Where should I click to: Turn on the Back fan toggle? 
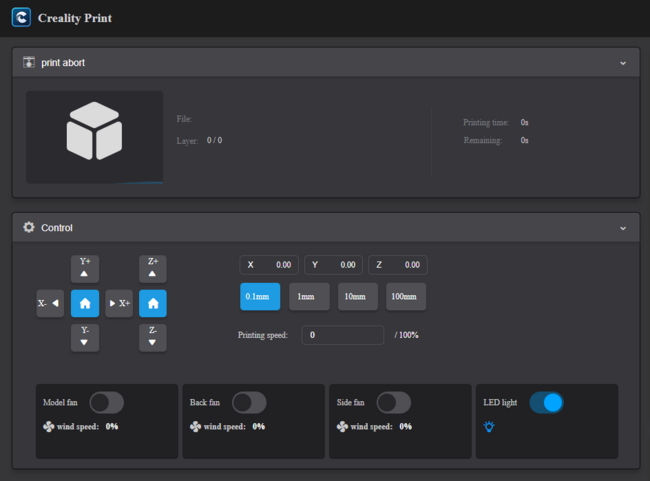point(249,402)
